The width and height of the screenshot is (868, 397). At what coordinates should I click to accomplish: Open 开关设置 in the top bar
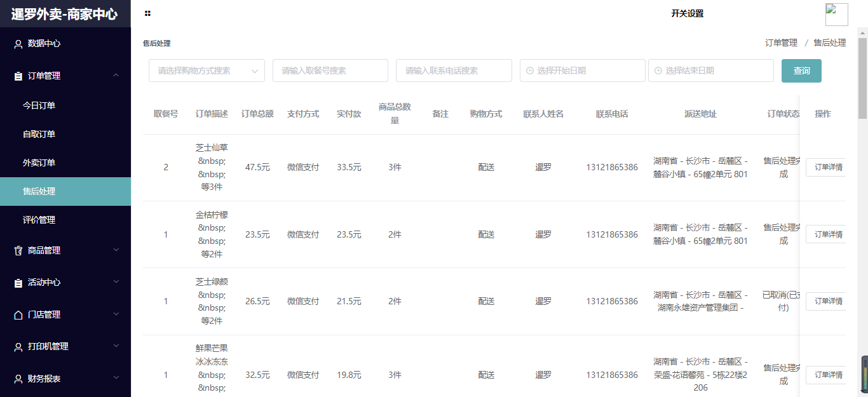pos(687,12)
